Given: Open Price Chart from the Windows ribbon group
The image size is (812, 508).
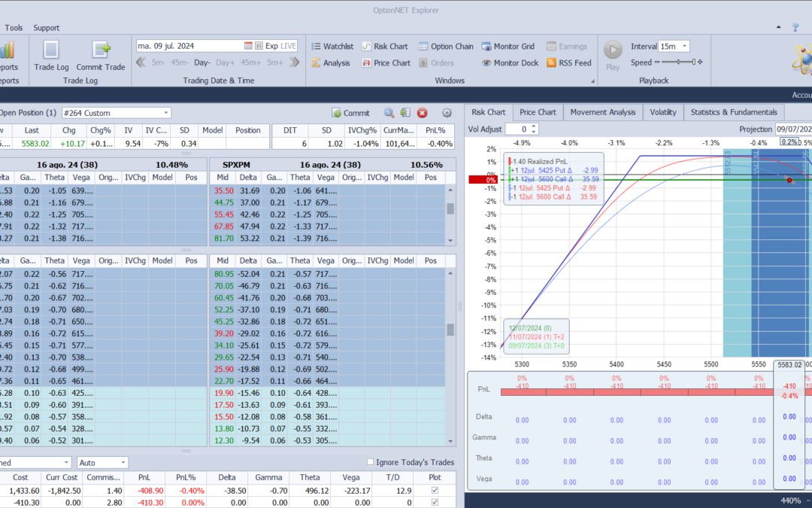Looking at the screenshot, I should (386, 62).
